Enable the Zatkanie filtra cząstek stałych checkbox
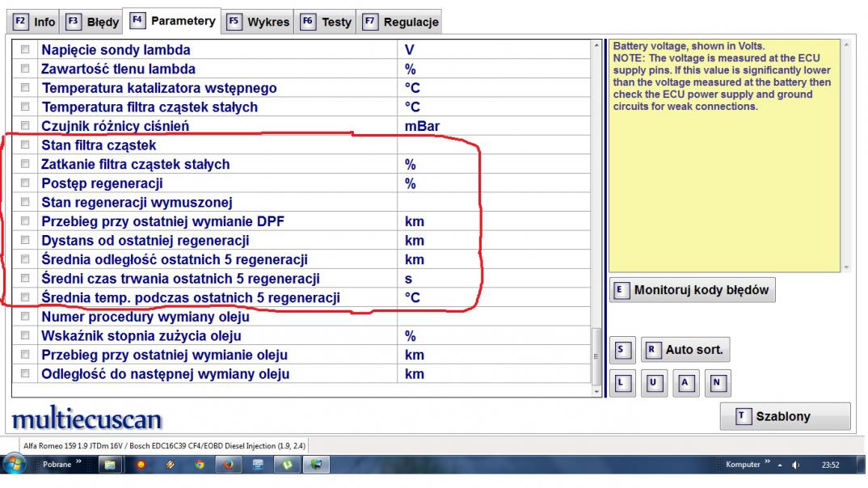 point(25,165)
